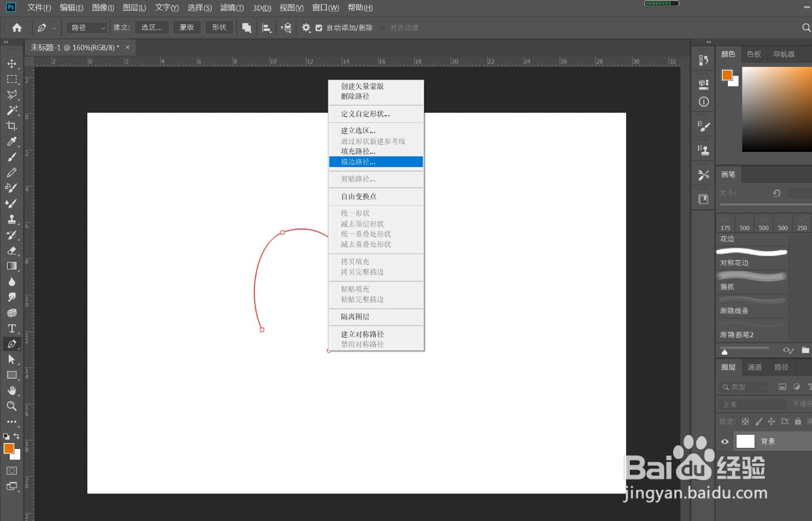Select the Polygonal Lasso tool
The width and height of the screenshot is (812, 521).
pyautogui.click(x=12, y=95)
